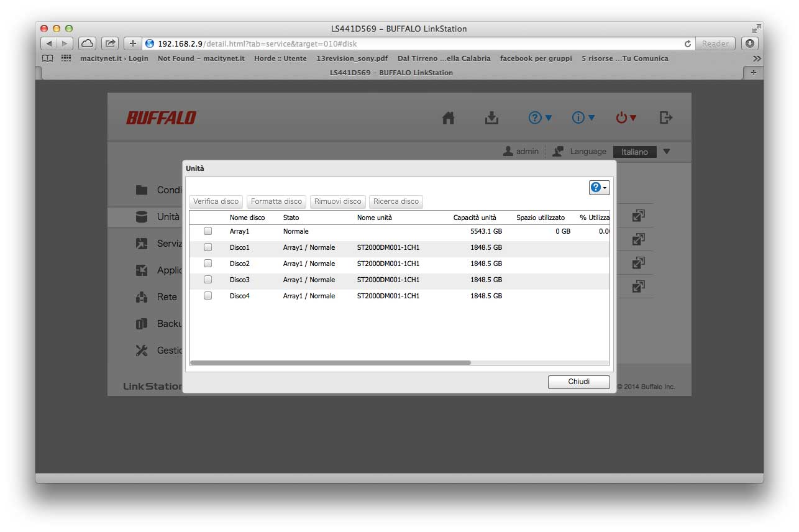Click the Reader button
Screen dimensions: 799x532
716,44
